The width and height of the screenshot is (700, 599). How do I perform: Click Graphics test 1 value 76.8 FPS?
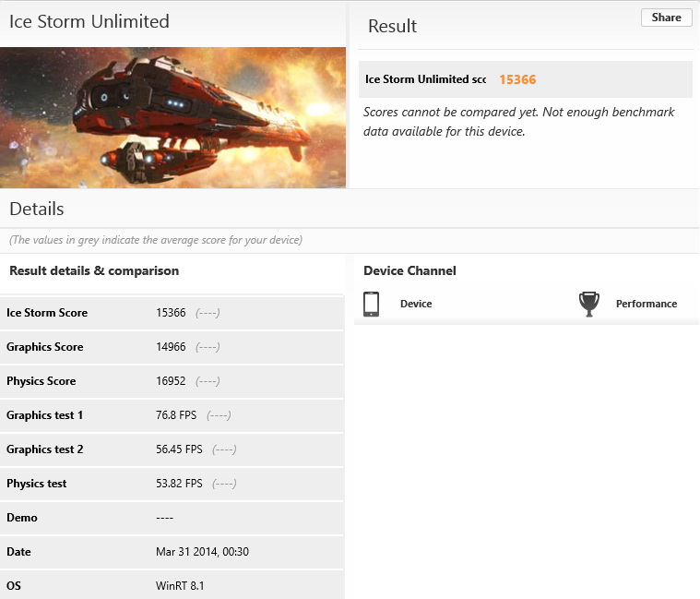pos(176,415)
